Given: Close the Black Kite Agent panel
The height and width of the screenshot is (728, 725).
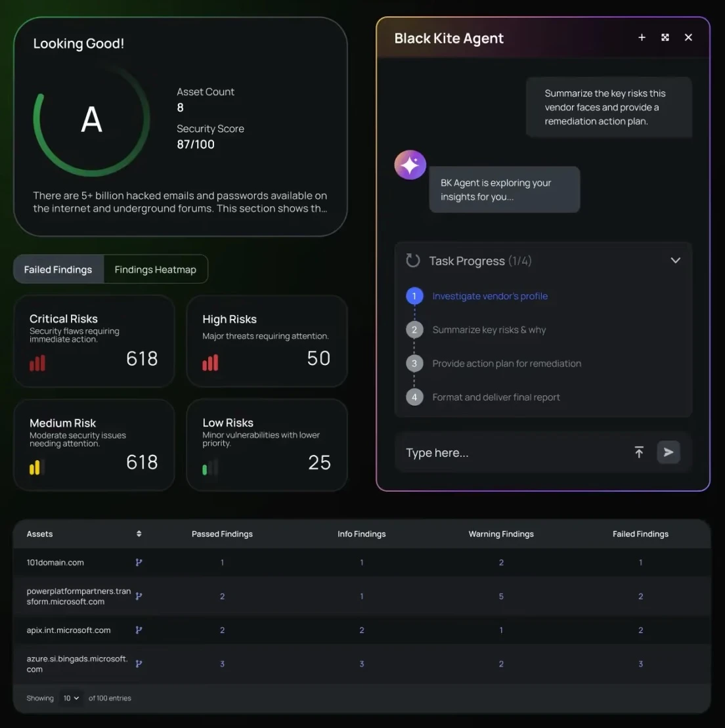Looking at the screenshot, I should [688, 37].
